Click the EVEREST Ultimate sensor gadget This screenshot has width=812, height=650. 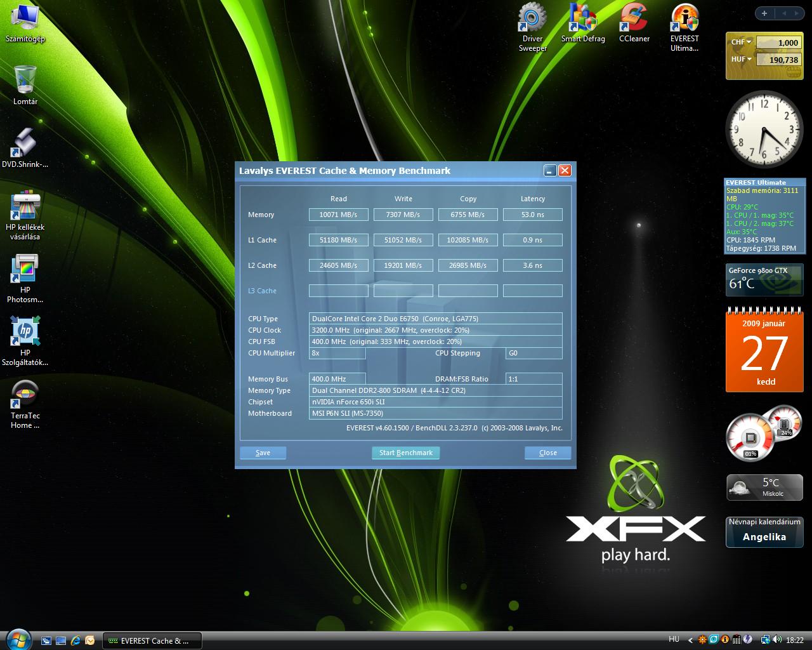764,216
